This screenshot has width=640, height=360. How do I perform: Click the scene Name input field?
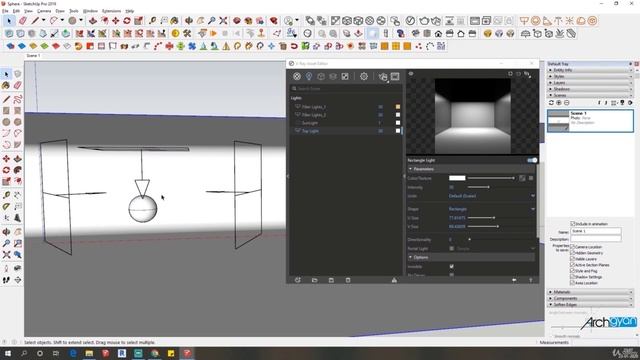click(x=596, y=231)
